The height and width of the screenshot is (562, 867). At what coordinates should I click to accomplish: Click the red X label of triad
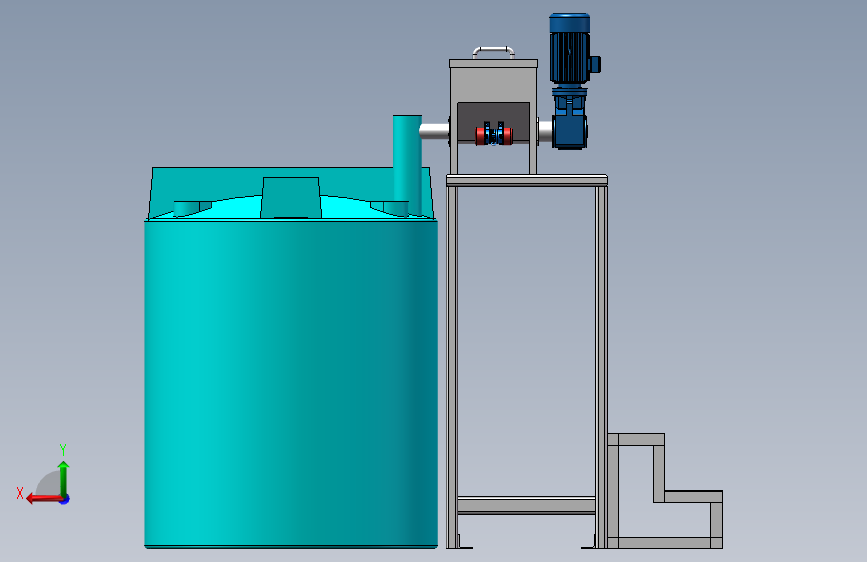point(20,493)
